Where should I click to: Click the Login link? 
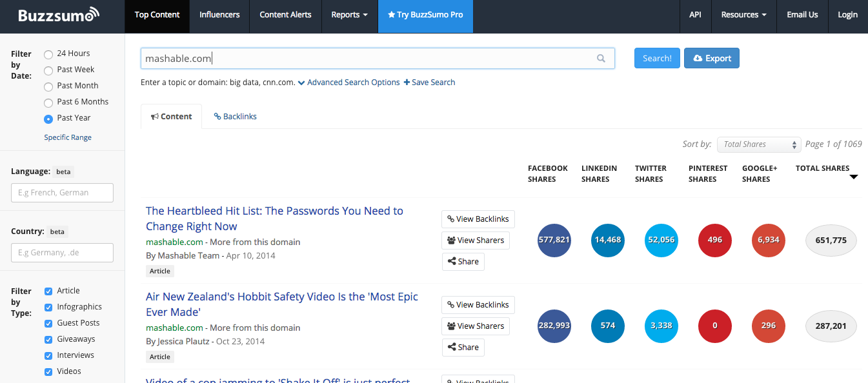point(847,15)
